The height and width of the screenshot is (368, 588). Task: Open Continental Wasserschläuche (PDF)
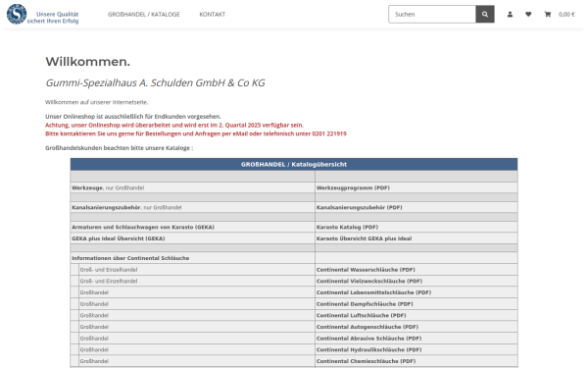pos(366,270)
